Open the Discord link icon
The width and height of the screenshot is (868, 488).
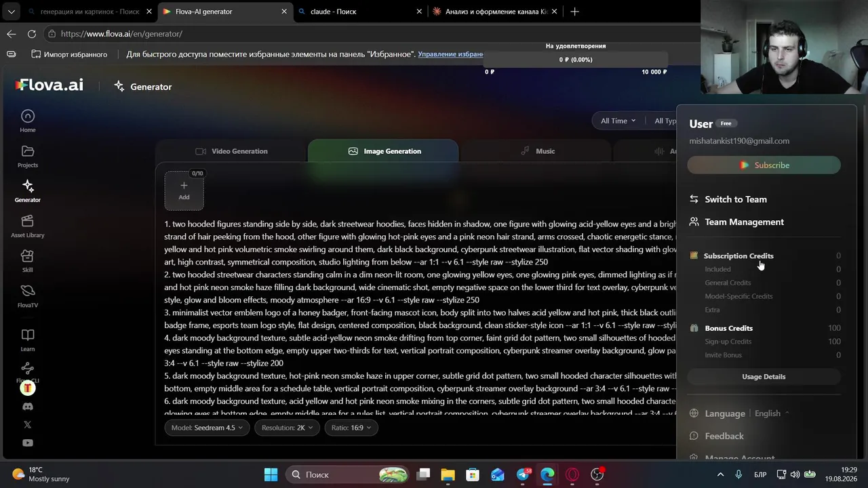(27, 407)
